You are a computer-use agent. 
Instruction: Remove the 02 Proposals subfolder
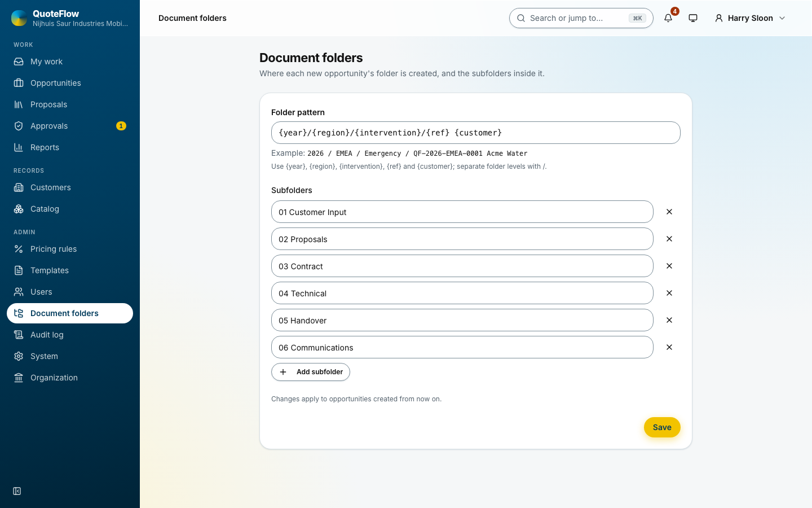pyautogui.click(x=669, y=239)
